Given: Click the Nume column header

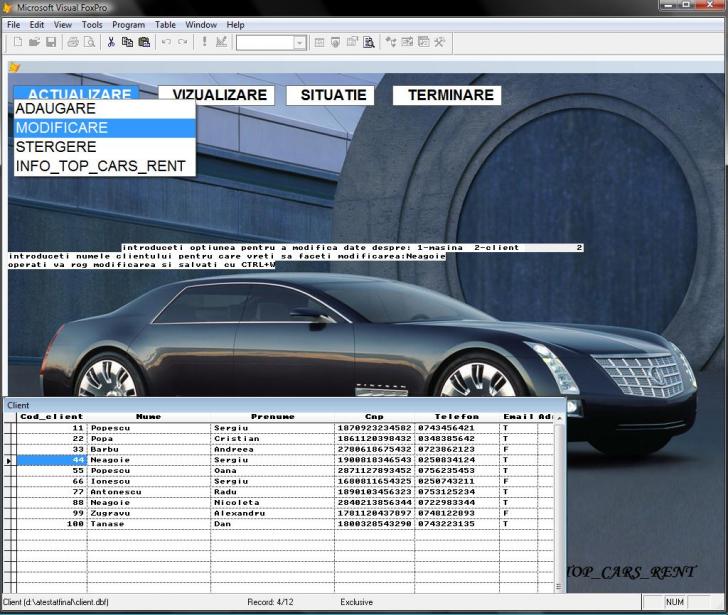Looking at the screenshot, I should 149,417.
